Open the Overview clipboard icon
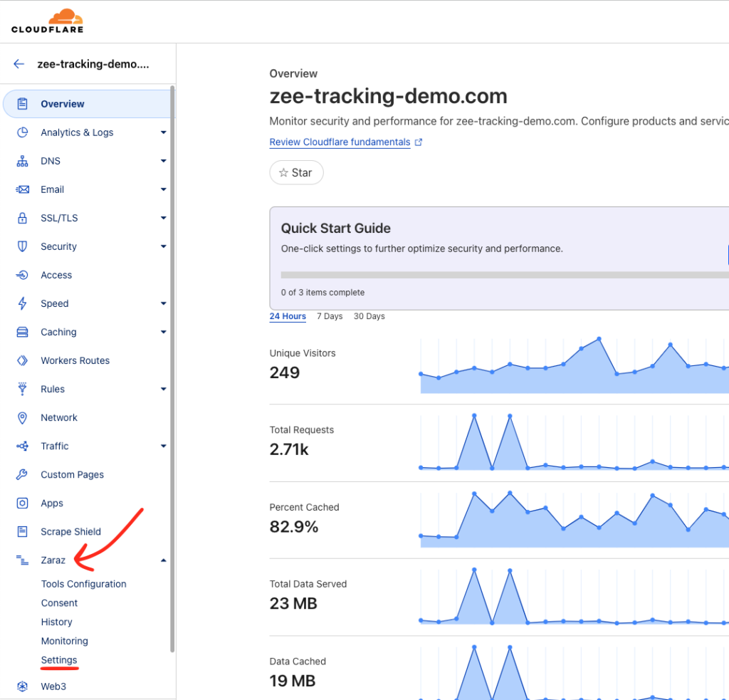 coord(22,104)
